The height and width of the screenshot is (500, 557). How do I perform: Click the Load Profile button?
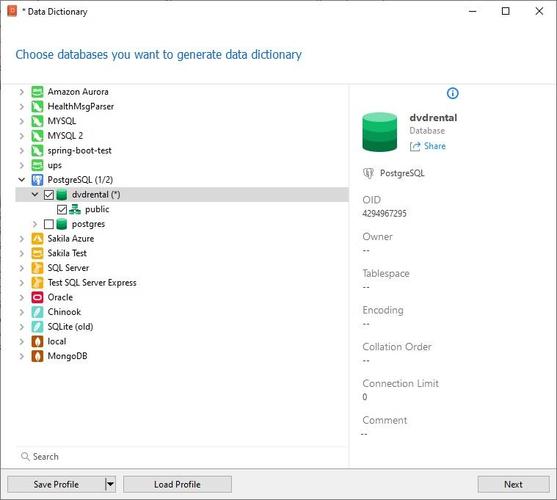[177, 484]
